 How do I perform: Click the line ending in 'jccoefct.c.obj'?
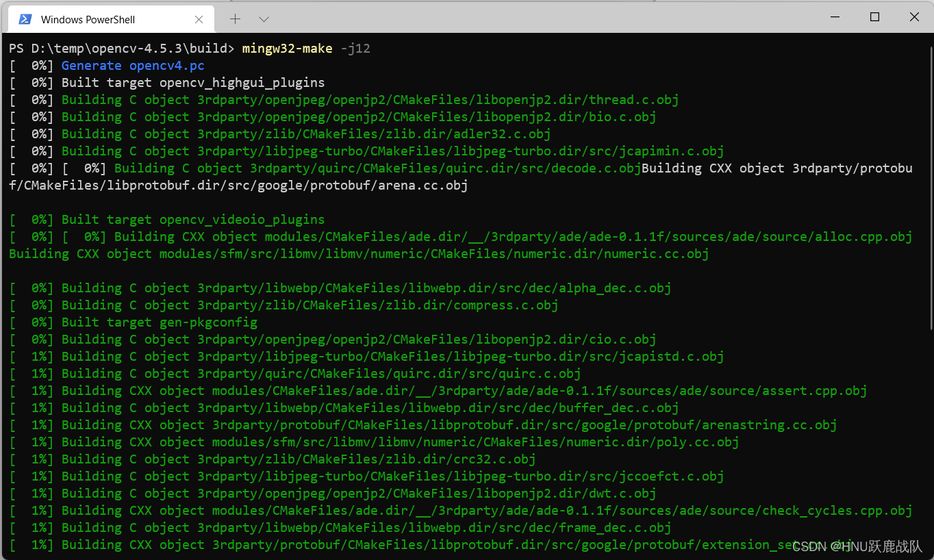click(366, 476)
